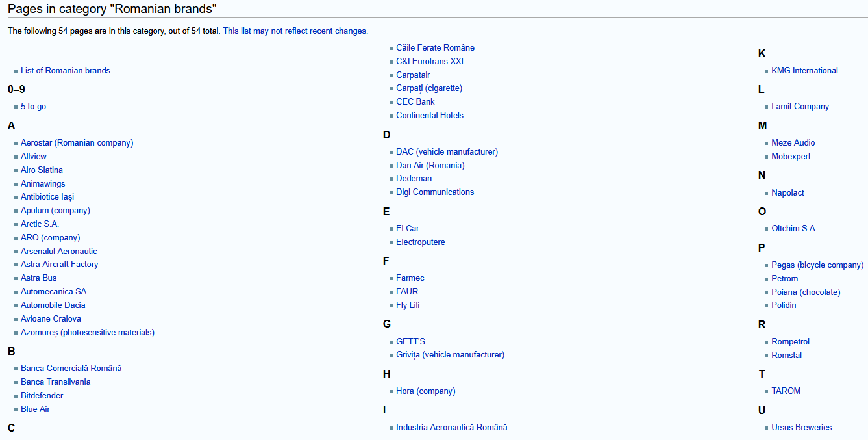Open Azomureș (photosensitive materials) article
Image resolution: width=868 pixels, height=440 pixels.
coord(88,332)
